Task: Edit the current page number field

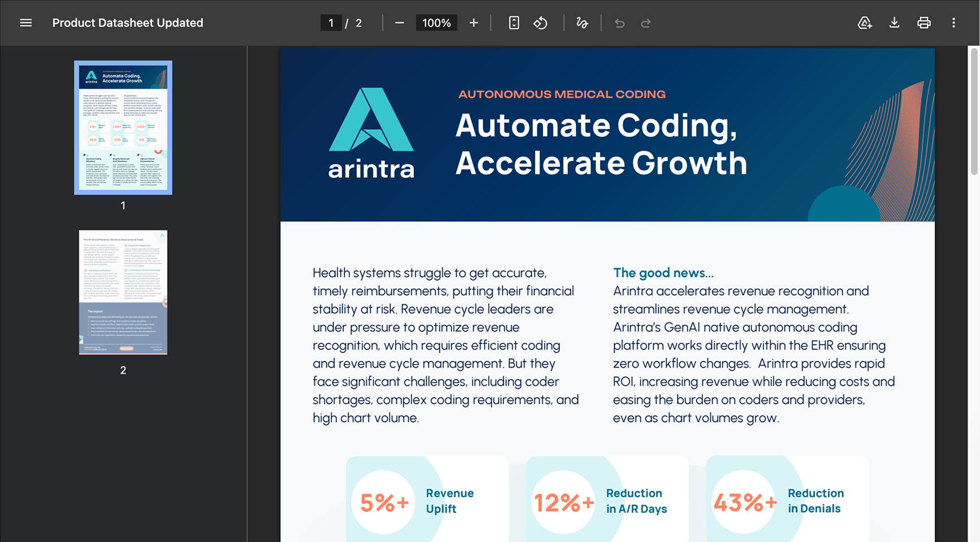Action: coord(331,23)
